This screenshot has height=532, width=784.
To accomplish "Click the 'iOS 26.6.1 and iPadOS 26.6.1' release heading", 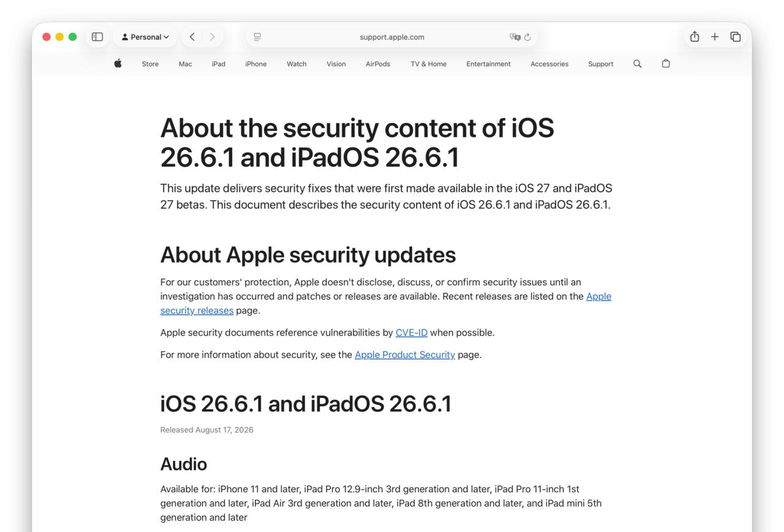I will [x=306, y=404].
